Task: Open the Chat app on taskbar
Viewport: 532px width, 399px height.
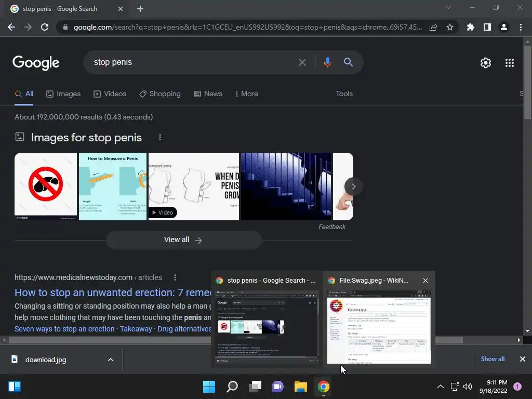Action: [x=277, y=387]
